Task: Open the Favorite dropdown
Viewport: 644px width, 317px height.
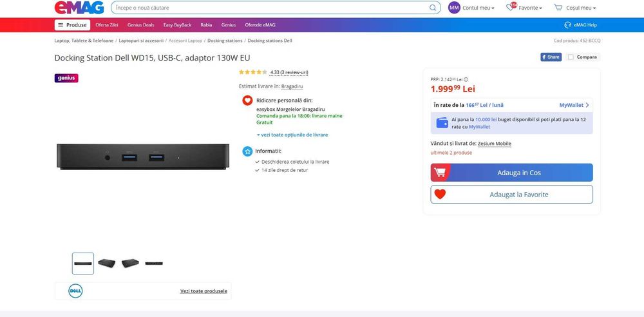Action: (x=530, y=8)
